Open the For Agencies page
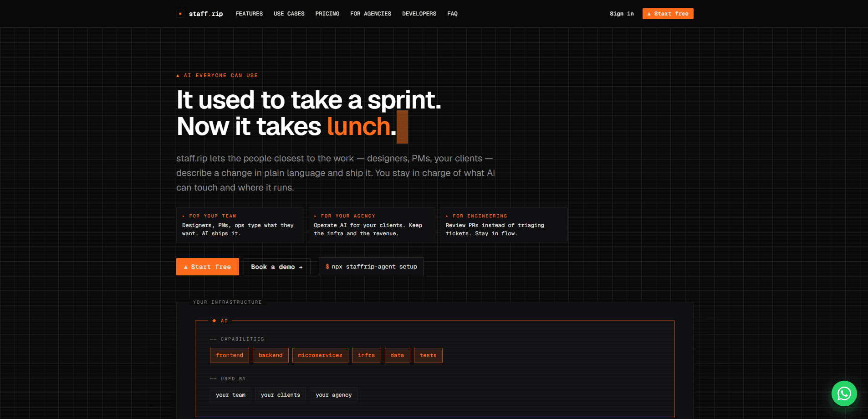 pos(371,14)
